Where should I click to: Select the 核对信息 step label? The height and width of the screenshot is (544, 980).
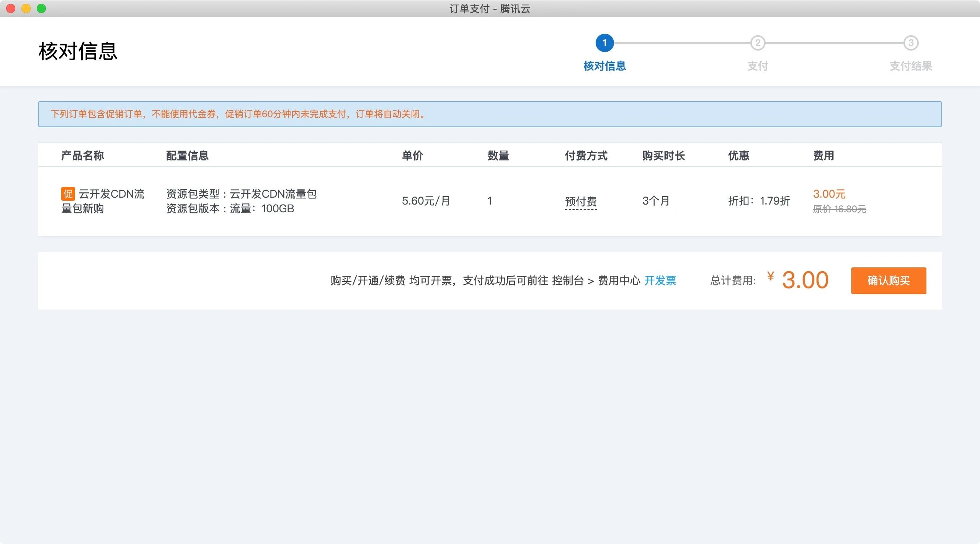(604, 66)
